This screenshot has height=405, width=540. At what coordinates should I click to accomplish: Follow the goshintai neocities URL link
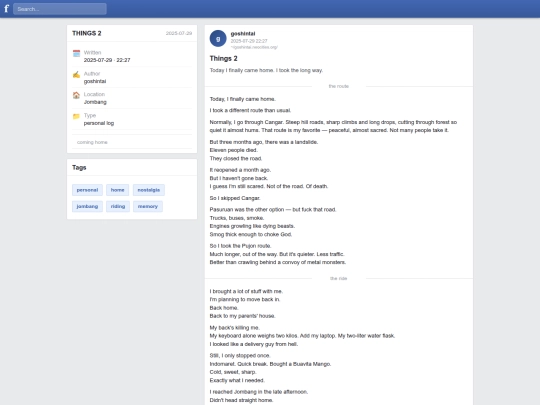(254, 47)
